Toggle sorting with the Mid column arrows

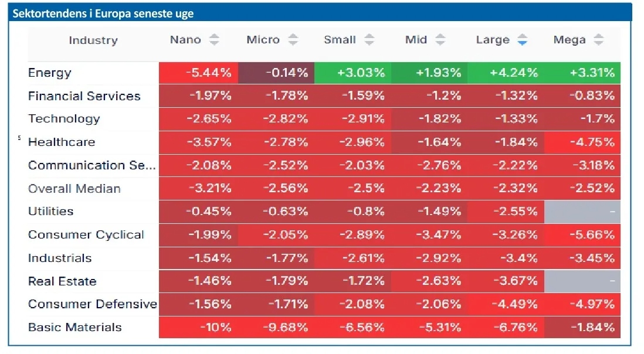point(440,40)
